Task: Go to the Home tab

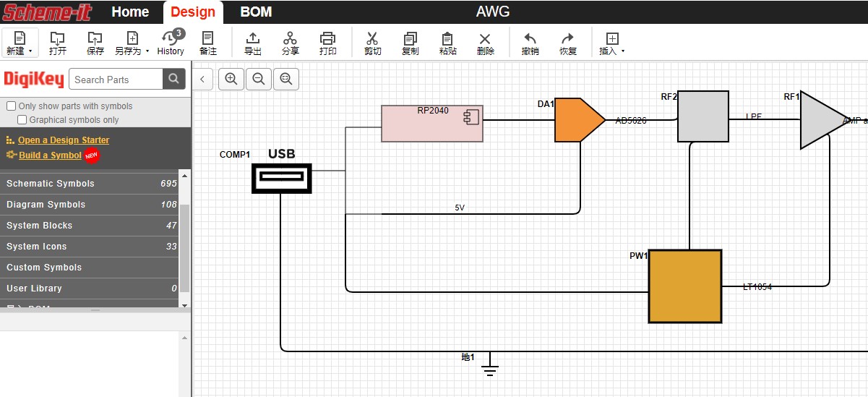Action: [130, 12]
